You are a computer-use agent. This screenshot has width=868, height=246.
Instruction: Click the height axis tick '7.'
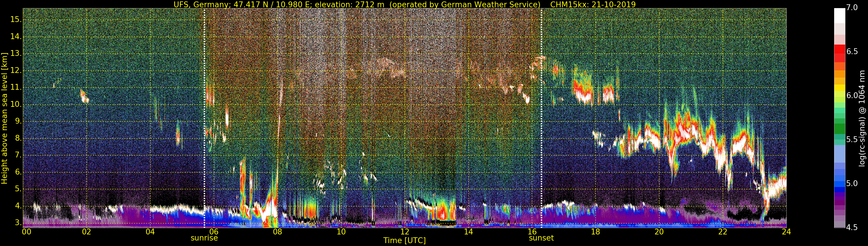click(18, 155)
